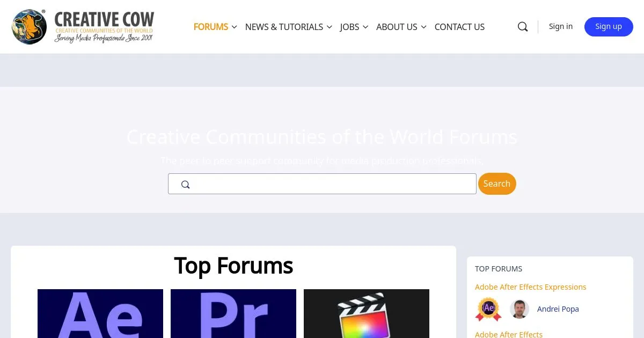Click the Sign in link
Viewport: 644px width, 338px height.
tap(561, 26)
